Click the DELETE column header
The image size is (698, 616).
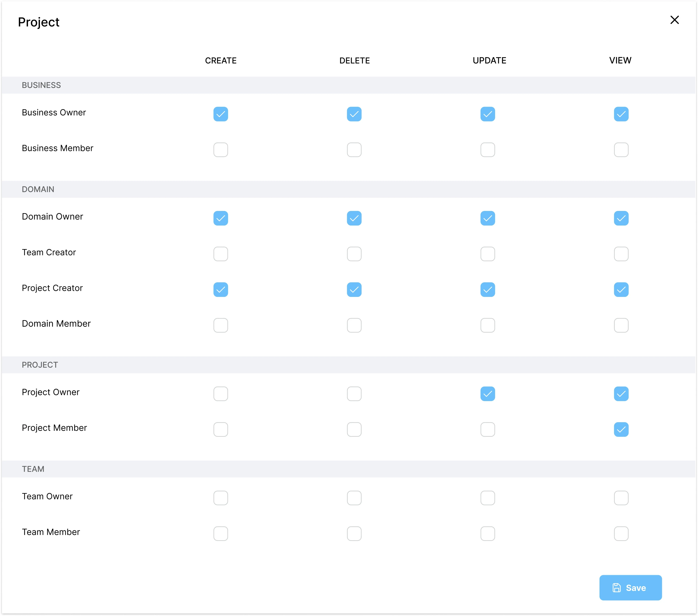[354, 60]
